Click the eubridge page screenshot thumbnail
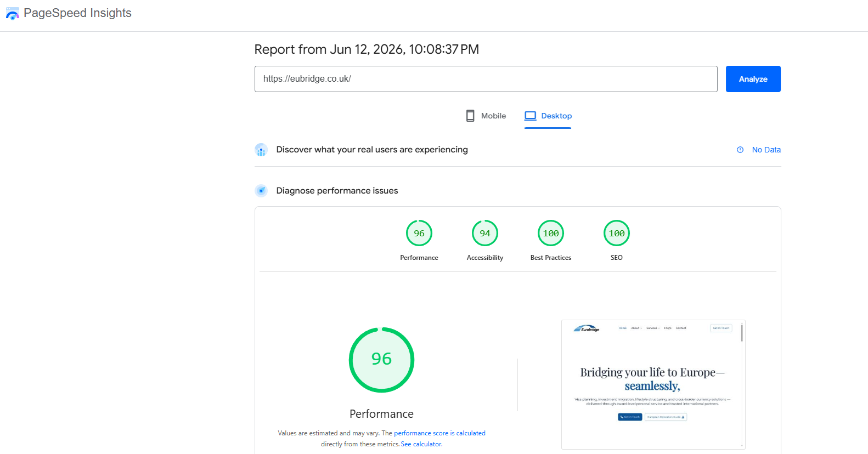868x454 pixels. 653,384
